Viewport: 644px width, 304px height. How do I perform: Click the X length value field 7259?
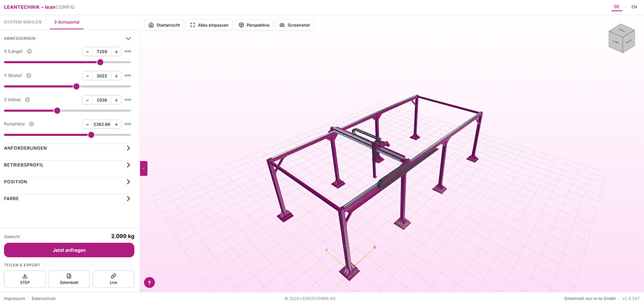point(102,52)
